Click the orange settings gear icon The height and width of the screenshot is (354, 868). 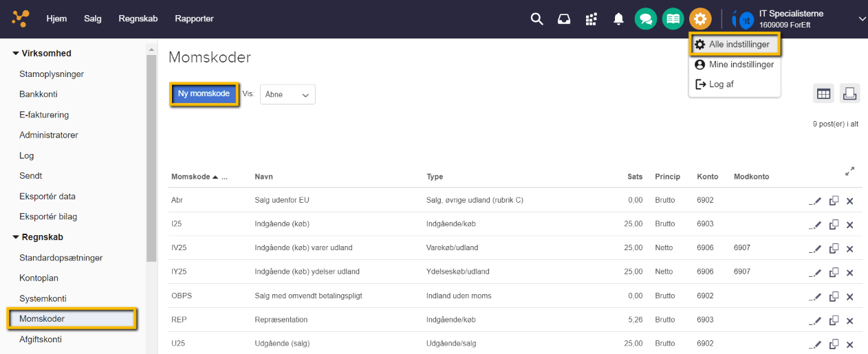[x=700, y=19]
